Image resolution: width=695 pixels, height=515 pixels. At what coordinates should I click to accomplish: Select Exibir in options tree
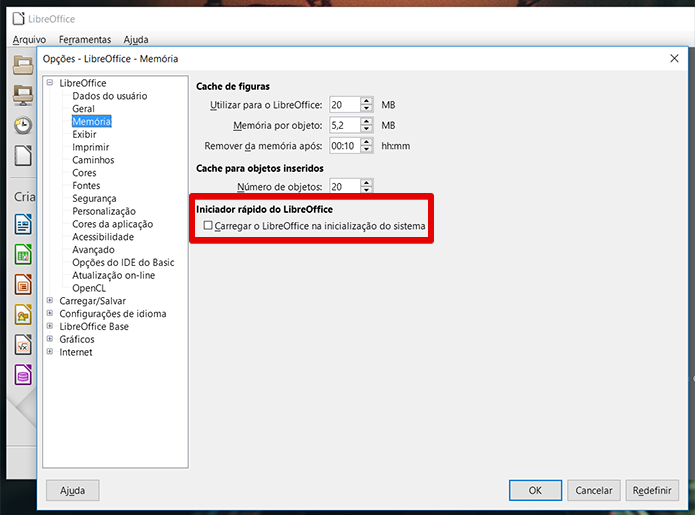click(x=84, y=134)
